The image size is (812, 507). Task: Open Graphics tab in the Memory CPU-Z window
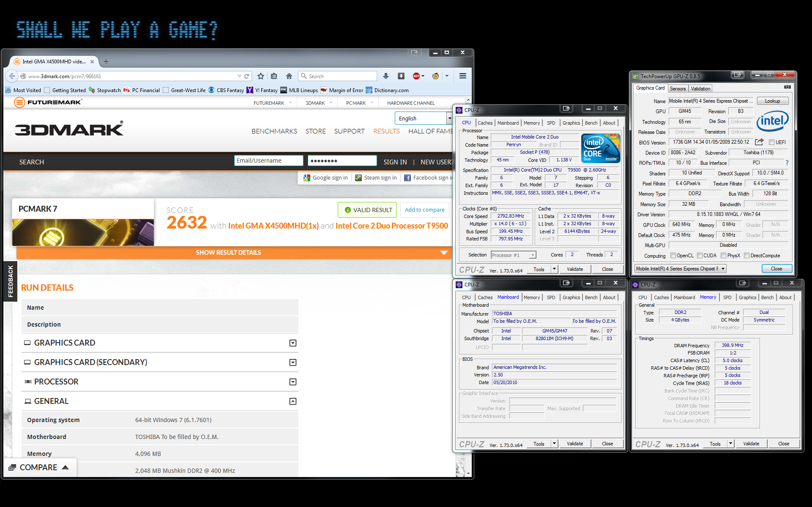point(747,297)
